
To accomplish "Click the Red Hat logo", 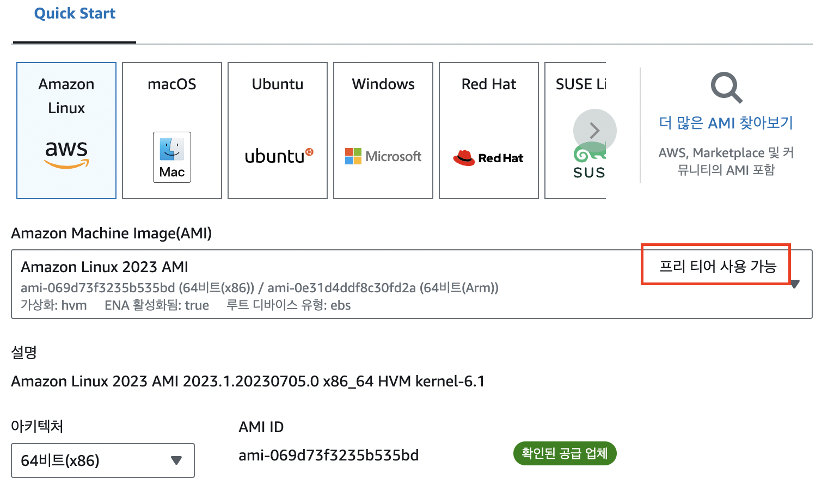I will click(488, 158).
